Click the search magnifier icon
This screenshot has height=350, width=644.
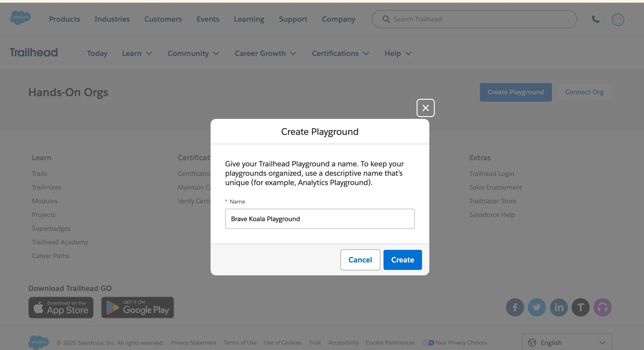(x=386, y=19)
